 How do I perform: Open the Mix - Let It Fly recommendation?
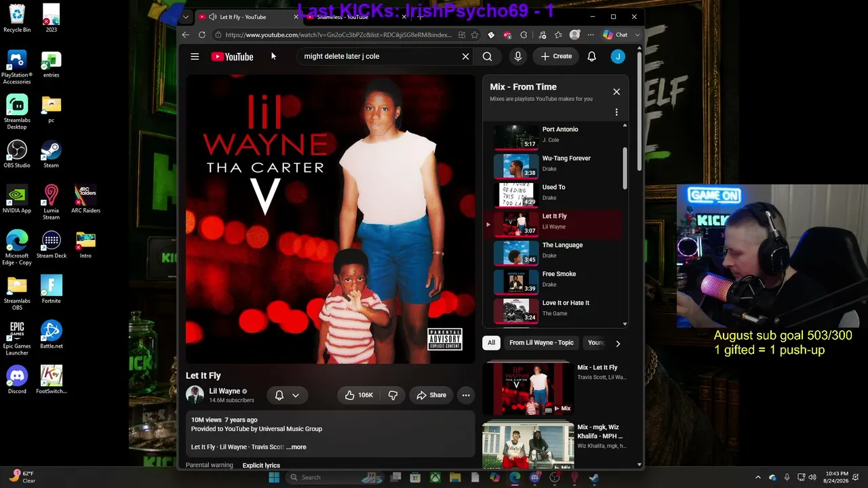pos(554,388)
